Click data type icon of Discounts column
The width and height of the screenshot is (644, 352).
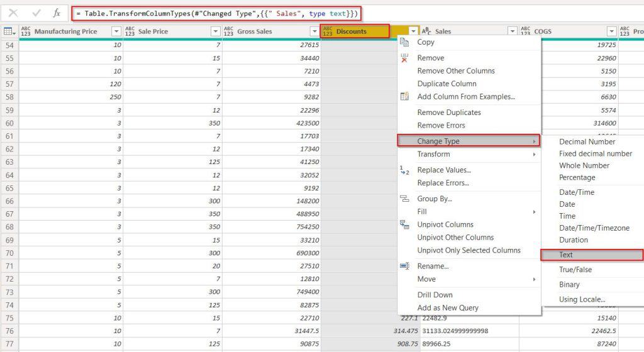click(327, 31)
